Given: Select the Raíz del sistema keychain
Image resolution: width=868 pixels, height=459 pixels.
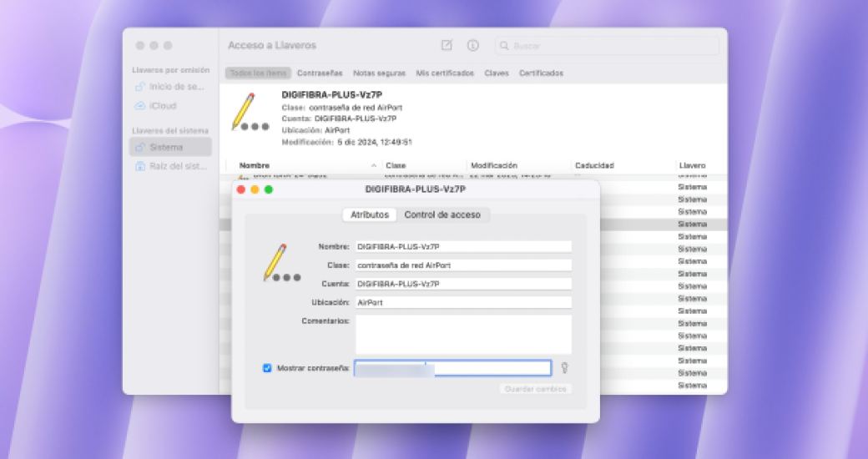Looking at the screenshot, I should point(170,166).
